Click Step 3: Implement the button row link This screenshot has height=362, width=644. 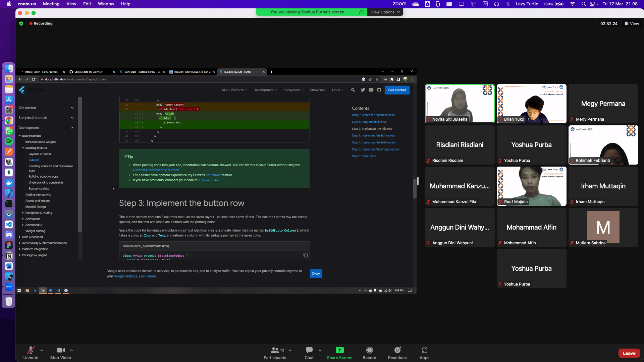pyautogui.click(x=373, y=135)
